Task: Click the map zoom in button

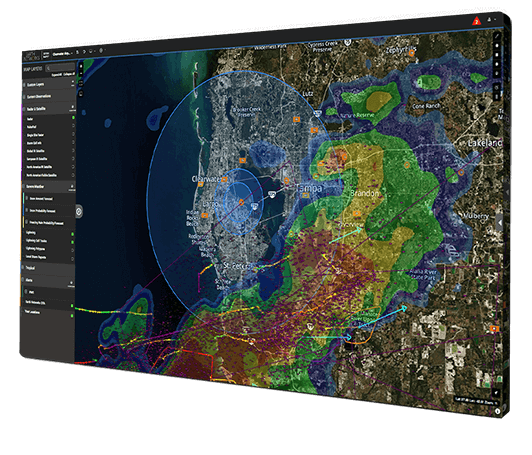Action: click(x=81, y=66)
